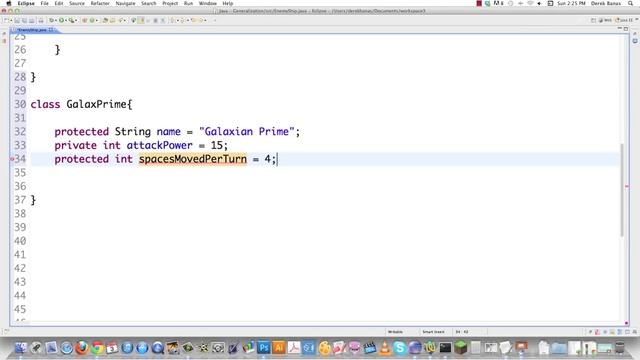Click the red error marker in overview ruler

coord(627,186)
